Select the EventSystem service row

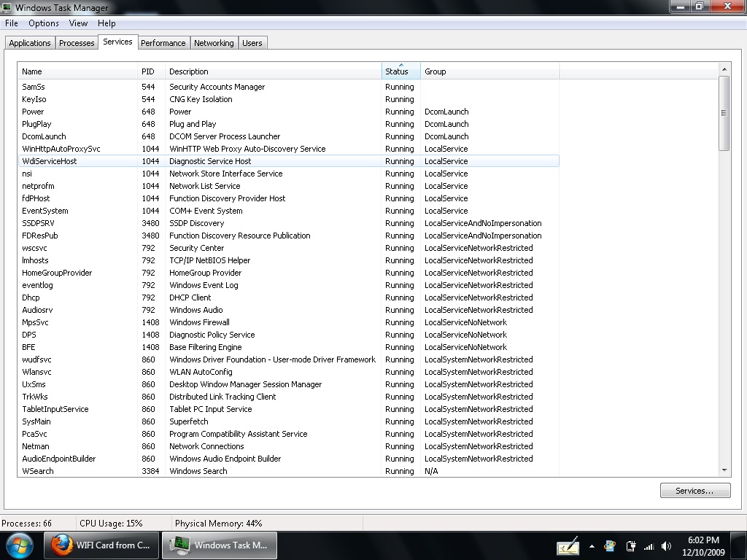coord(288,211)
